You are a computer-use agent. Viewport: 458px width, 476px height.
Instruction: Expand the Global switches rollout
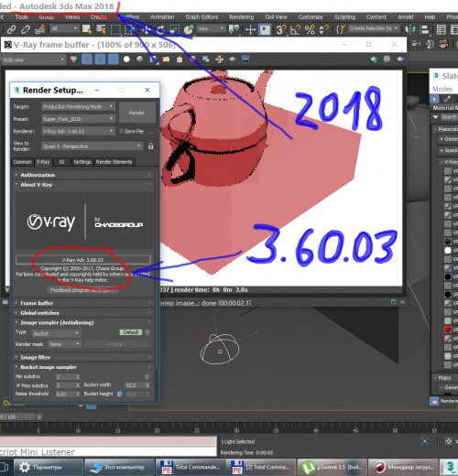[83, 313]
